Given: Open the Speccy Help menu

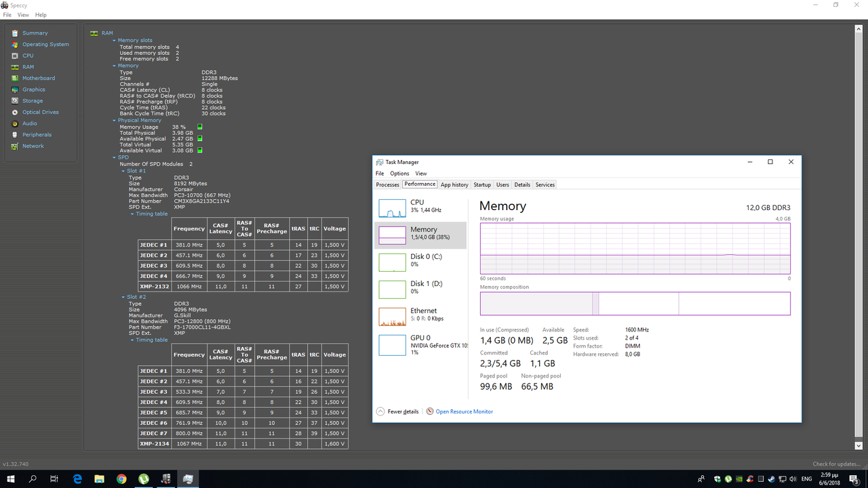Looking at the screenshot, I should (41, 15).
